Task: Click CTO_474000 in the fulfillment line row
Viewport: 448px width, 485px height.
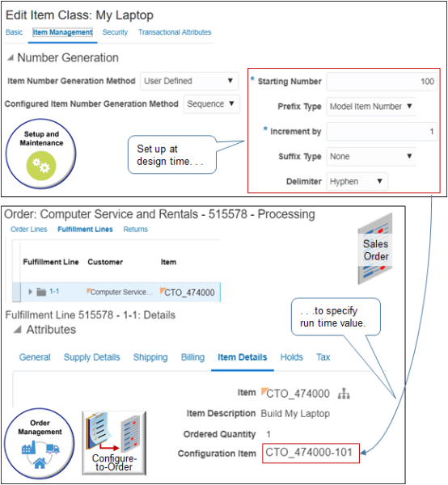Action: coord(189,293)
